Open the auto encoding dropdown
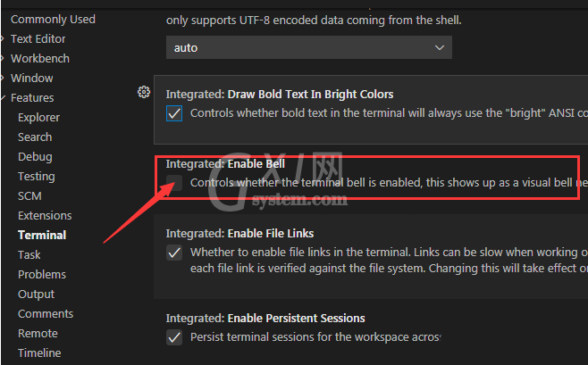Screen dimensions: 588x365 (x=309, y=47)
